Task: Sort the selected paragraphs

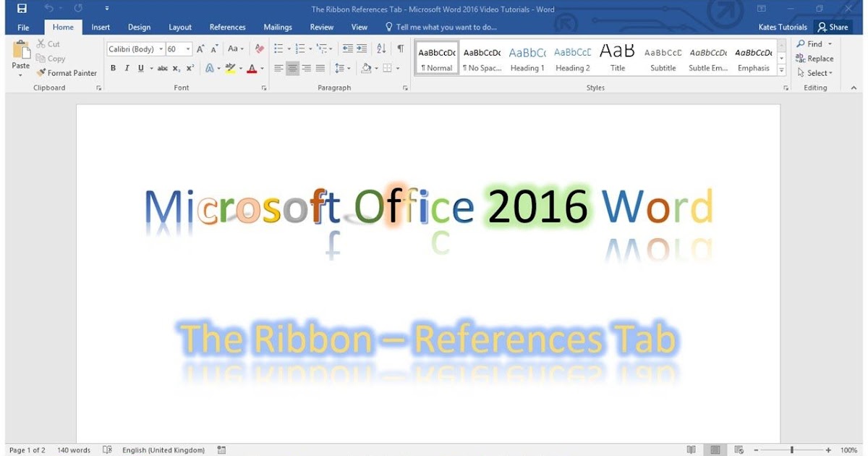Action: pos(381,49)
